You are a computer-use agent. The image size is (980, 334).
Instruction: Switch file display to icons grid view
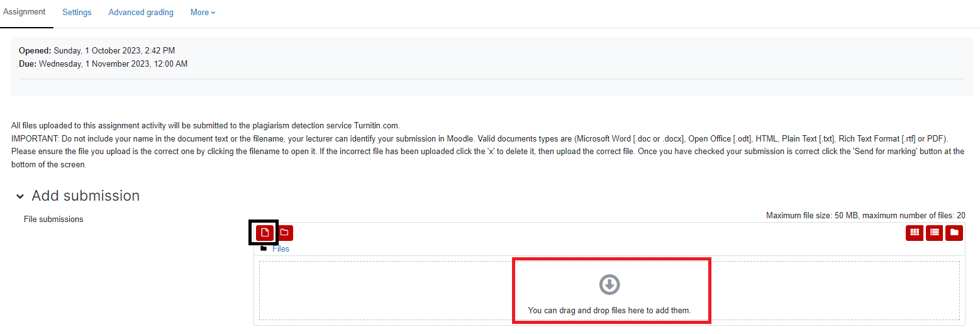pyautogui.click(x=915, y=233)
